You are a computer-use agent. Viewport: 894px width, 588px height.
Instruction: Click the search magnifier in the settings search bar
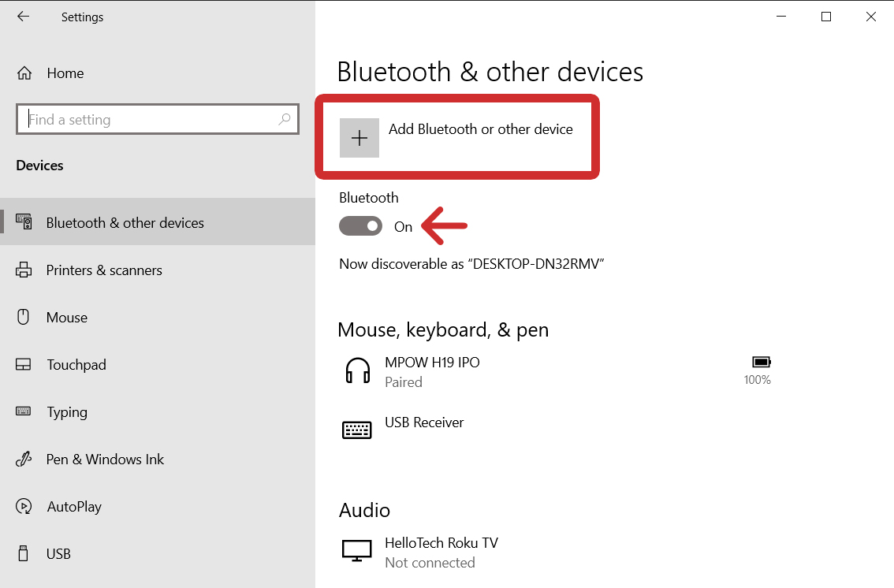pyautogui.click(x=284, y=118)
